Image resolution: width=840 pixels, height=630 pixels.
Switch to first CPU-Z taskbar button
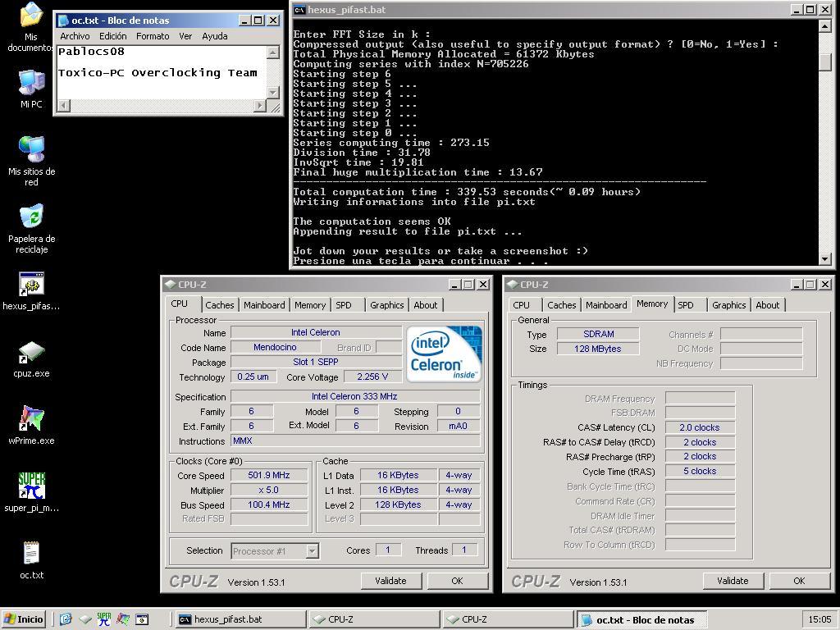pyautogui.click(x=374, y=619)
